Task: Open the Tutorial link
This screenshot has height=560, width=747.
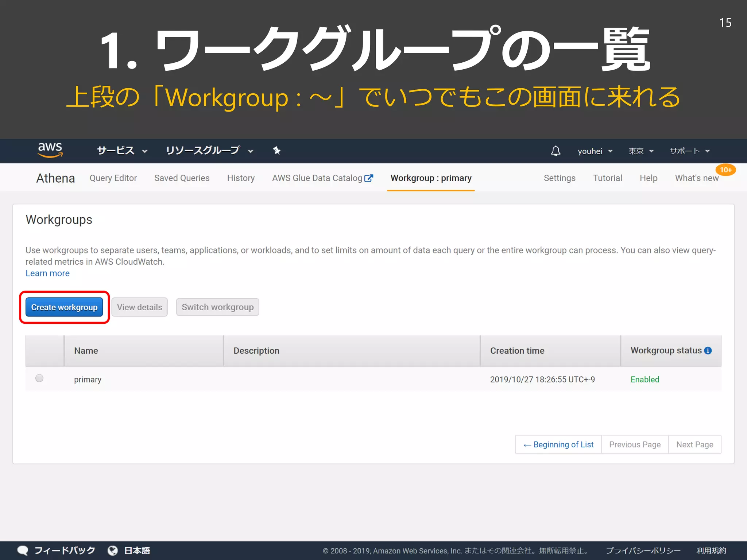Action: [607, 178]
